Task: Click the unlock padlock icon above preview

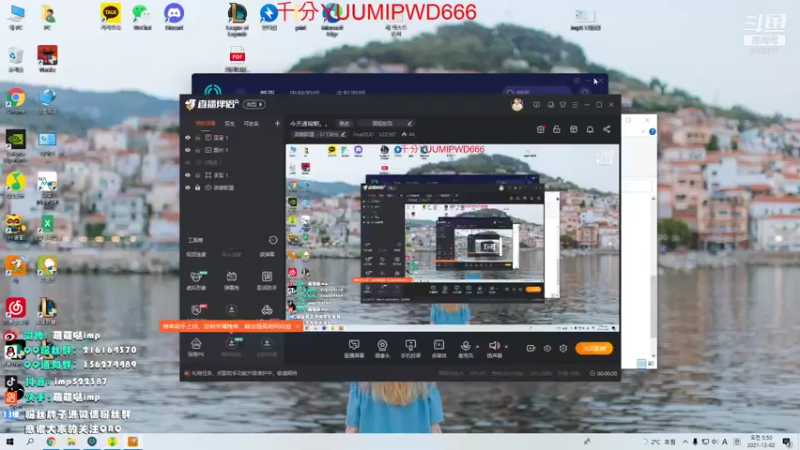Action: coord(557,130)
